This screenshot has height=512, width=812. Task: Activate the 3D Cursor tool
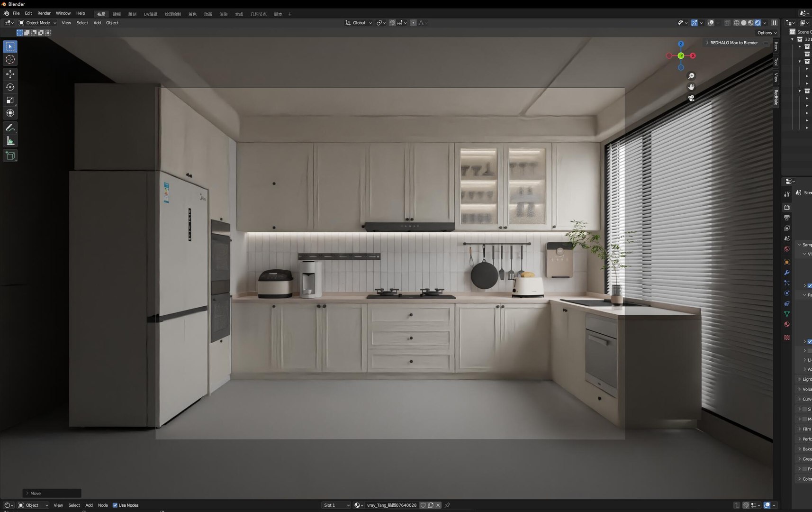pyautogui.click(x=10, y=60)
